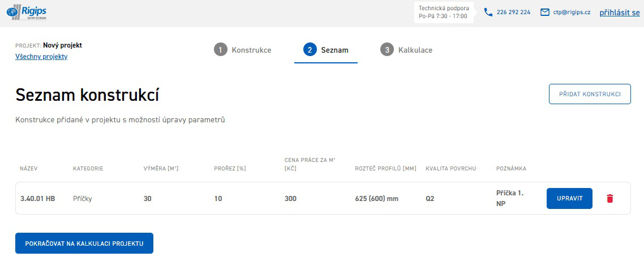Call the phone number 226 292 224
Image resolution: width=644 pixels, height=265 pixels.
tap(513, 12)
